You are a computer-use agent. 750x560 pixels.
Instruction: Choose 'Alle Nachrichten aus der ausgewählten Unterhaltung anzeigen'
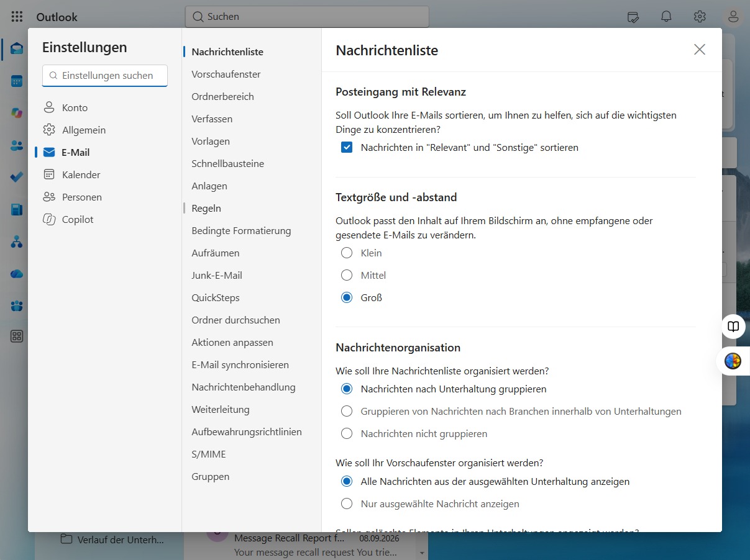pyautogui.click(x=347, y=482)
